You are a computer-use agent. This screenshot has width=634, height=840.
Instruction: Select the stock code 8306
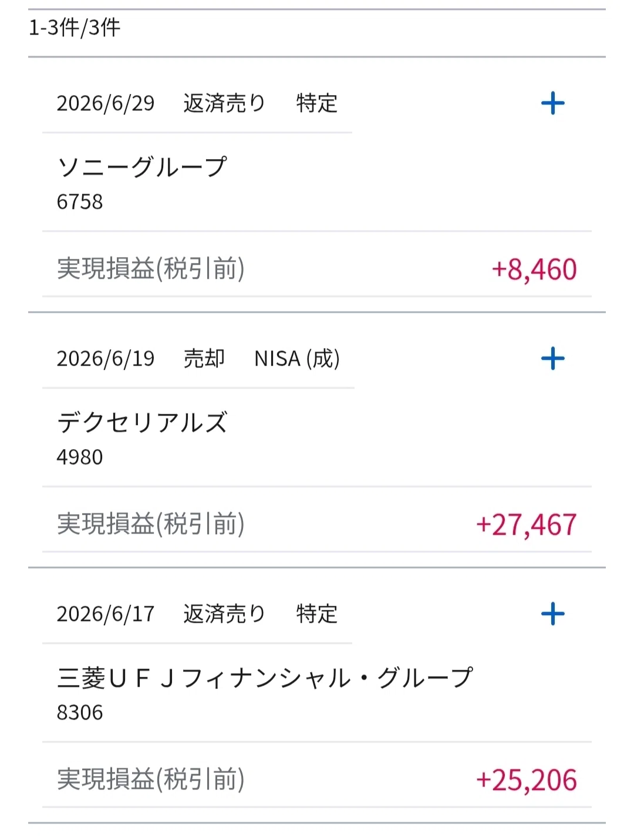(80, 713)
